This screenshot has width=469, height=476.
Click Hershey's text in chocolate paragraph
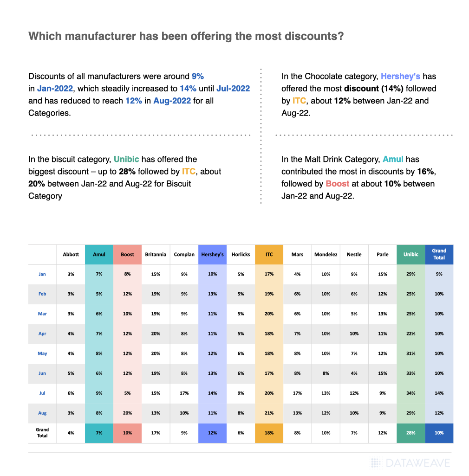(400, 76)
